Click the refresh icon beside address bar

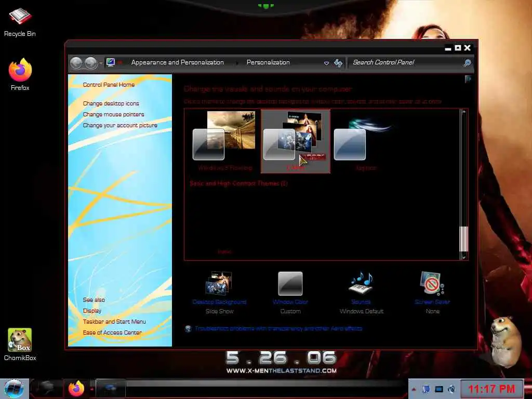tap(338, 63)
